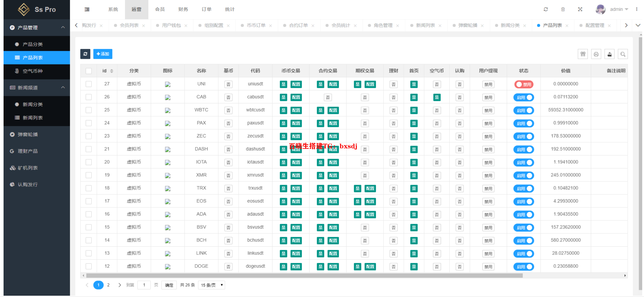The width and height of the screenshot is (644, 297).
Task: Switch to the 统计 top menu
Action: point(230,9)
